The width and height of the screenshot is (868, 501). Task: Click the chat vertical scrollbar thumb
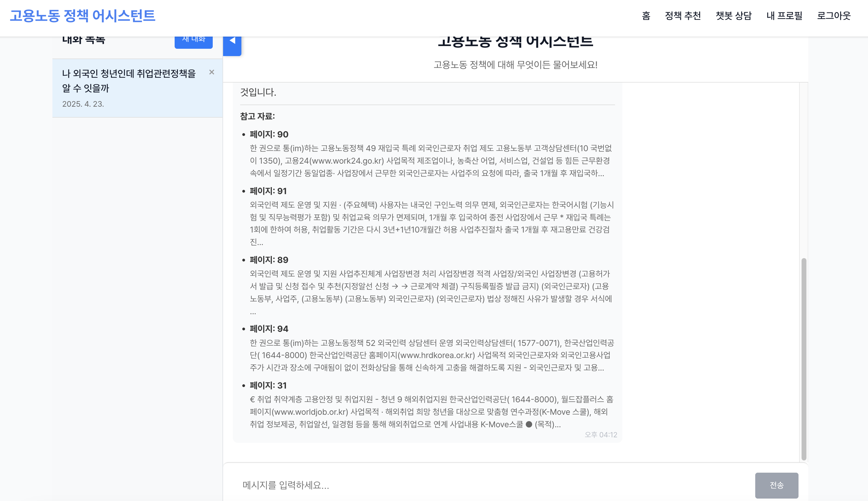pyautogui.click(x=804, y=359)
